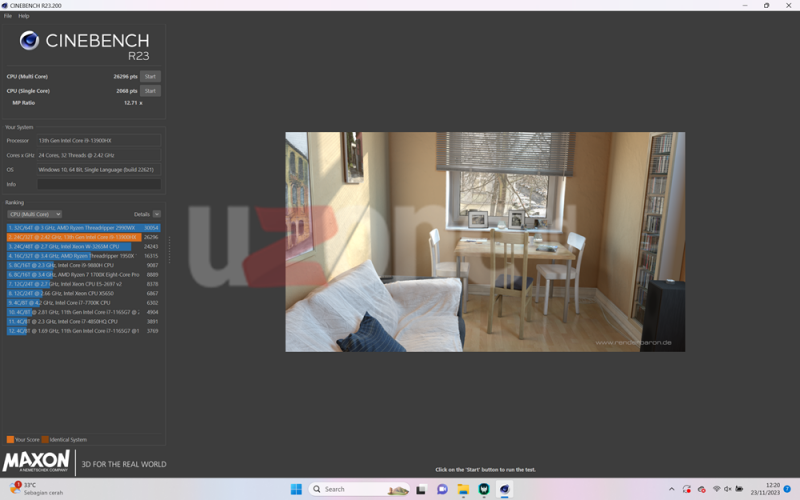Viewport: 800px width, 500px height.
Task: Open the teal taskbar app icon beside File Explorer
Action: 484,489
